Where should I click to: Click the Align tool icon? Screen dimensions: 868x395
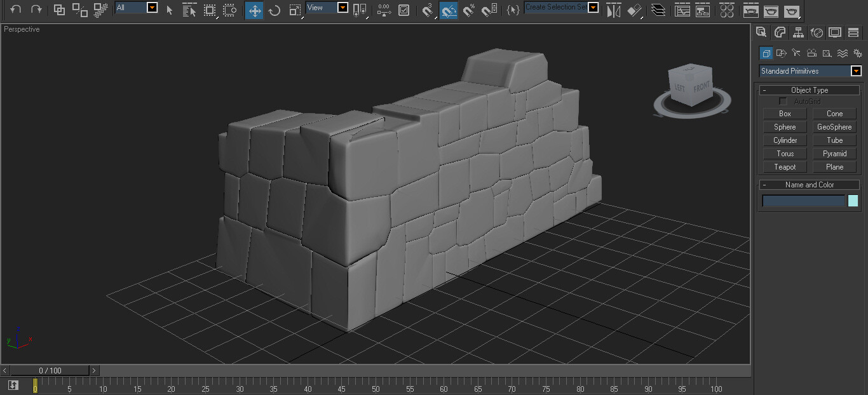click(634, 10)
